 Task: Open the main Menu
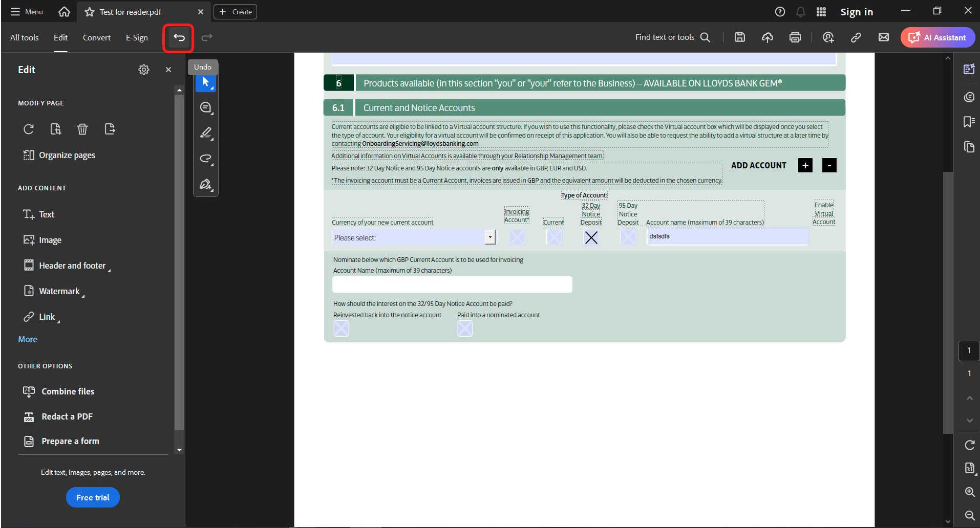click(x=27, y=12)
